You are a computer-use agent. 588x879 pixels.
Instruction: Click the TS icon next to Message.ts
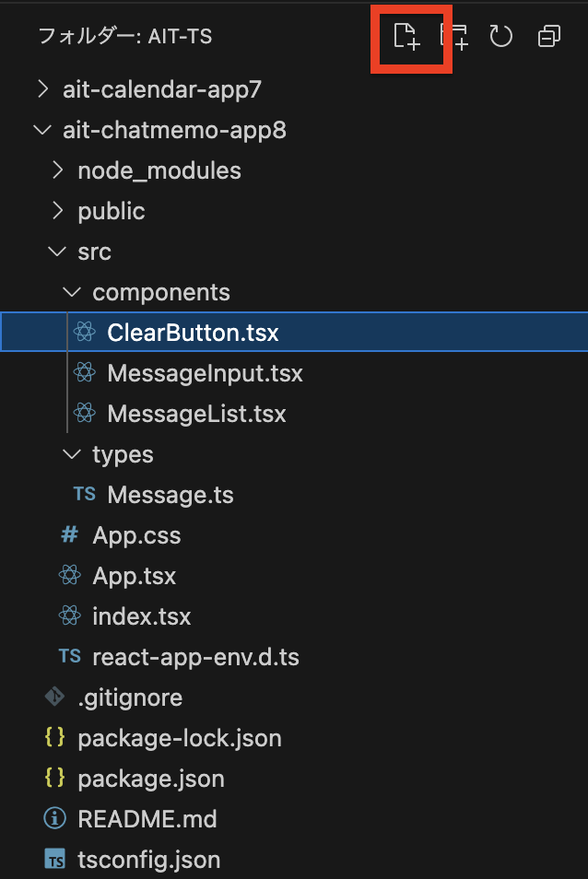[x=85, y=494]
